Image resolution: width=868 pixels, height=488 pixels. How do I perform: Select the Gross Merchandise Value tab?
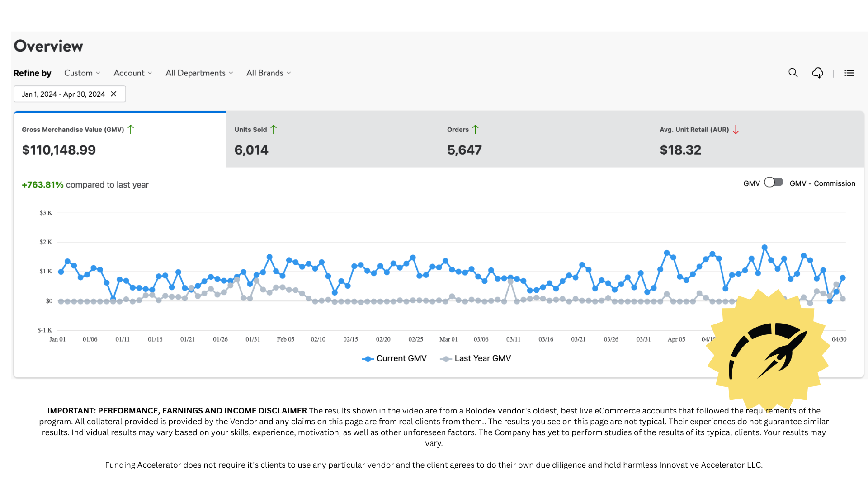tap(120, 140)
